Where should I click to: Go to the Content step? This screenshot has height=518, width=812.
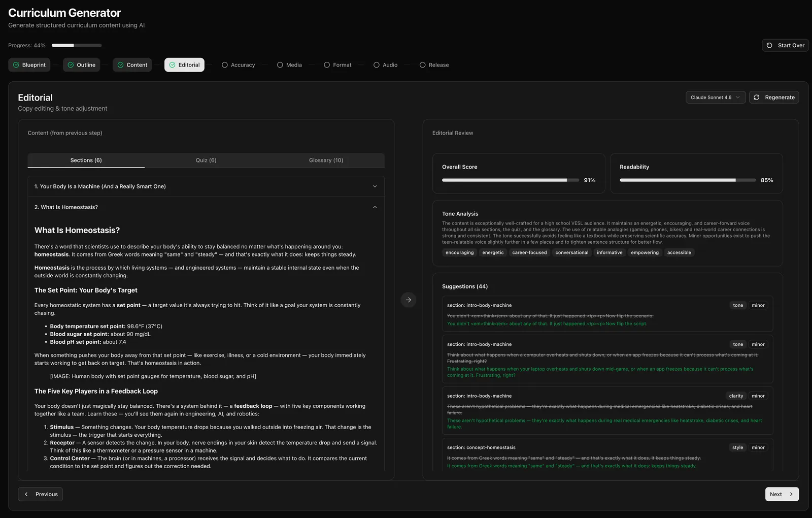pyautogui.click(x=132, y=65)
